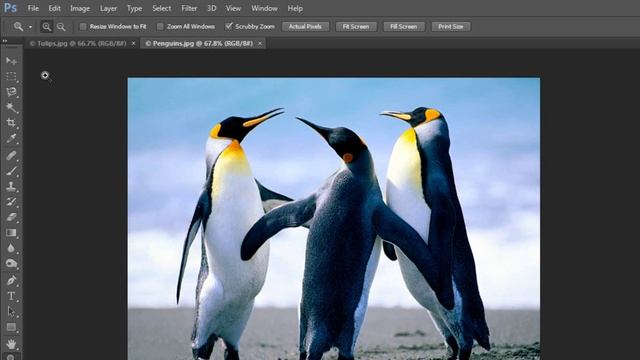
Task: Uncheck the Scrubby Zoom checkbox
Action: pos(229,26)
